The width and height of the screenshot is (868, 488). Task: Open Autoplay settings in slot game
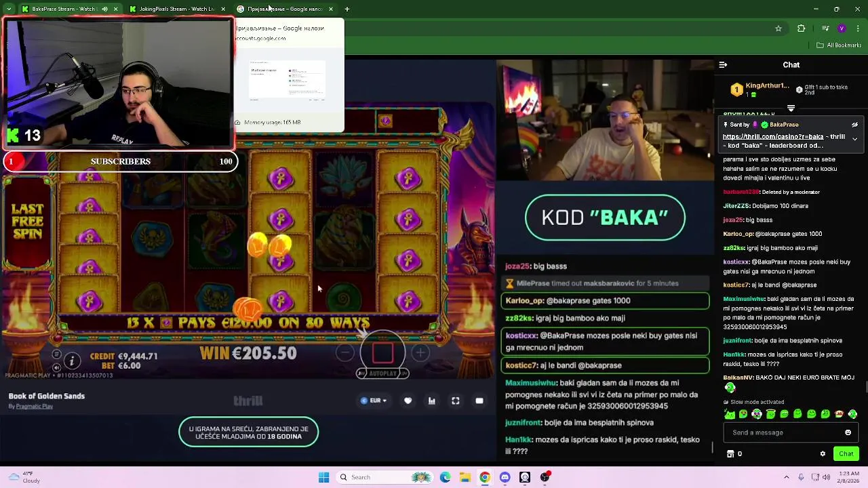(x=383, y=373)
